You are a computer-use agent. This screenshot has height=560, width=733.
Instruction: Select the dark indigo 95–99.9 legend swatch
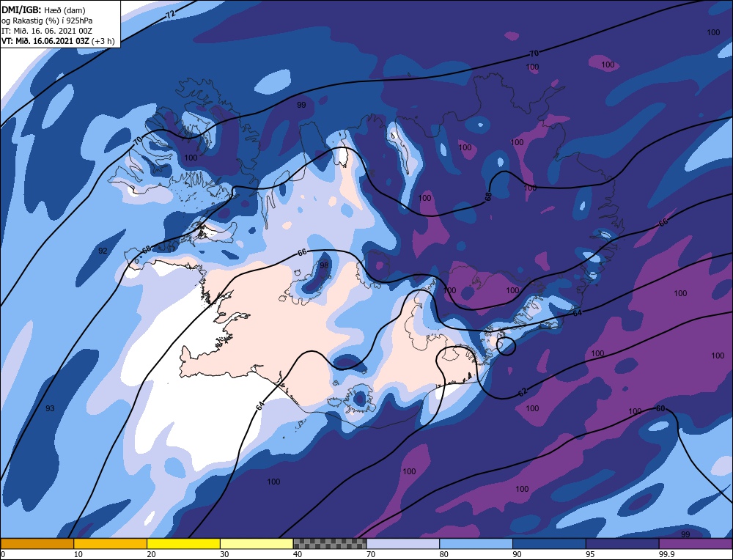point(622,544)
